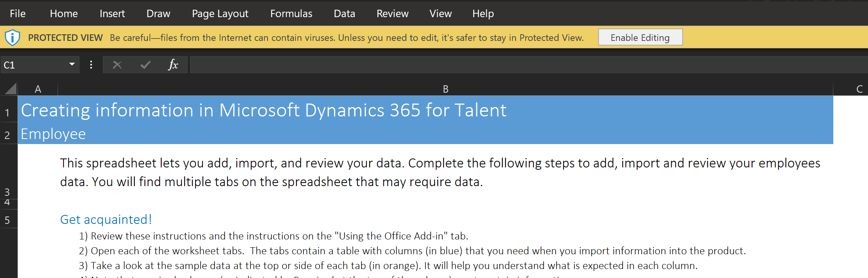Image resolution: width=868 pixels, height=278 pixels.
Task: Switch to the Home tab
Action: 64,14
